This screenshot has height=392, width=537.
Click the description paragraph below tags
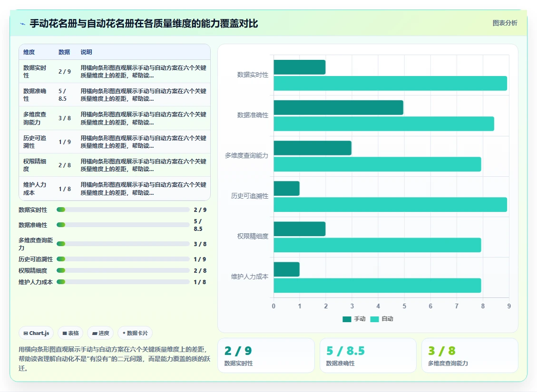(114, 359)
